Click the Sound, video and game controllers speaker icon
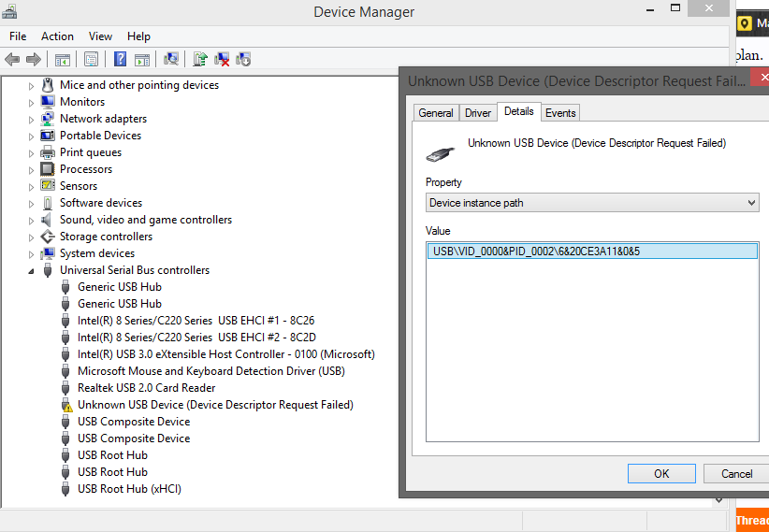This screenshot has width=769, height=532. (48, 220)
